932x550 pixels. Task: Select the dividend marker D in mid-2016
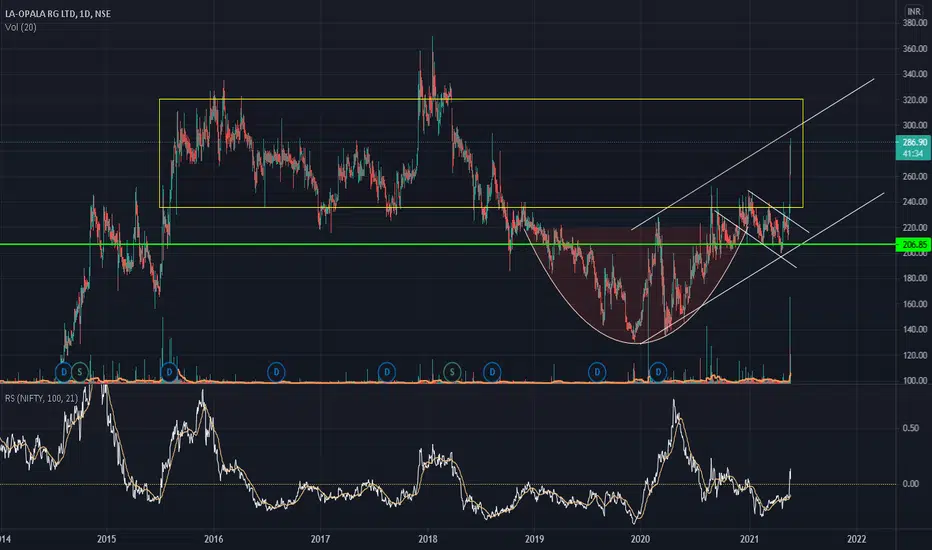tap(276, 372)
